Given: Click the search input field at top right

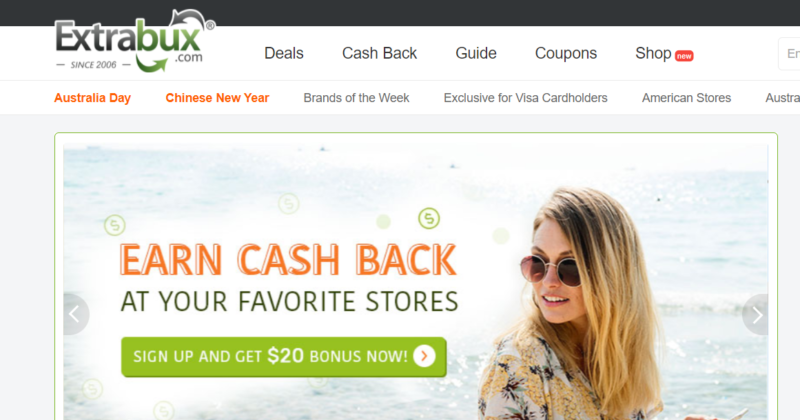Looking at the screenshot, I should [789, 54].
